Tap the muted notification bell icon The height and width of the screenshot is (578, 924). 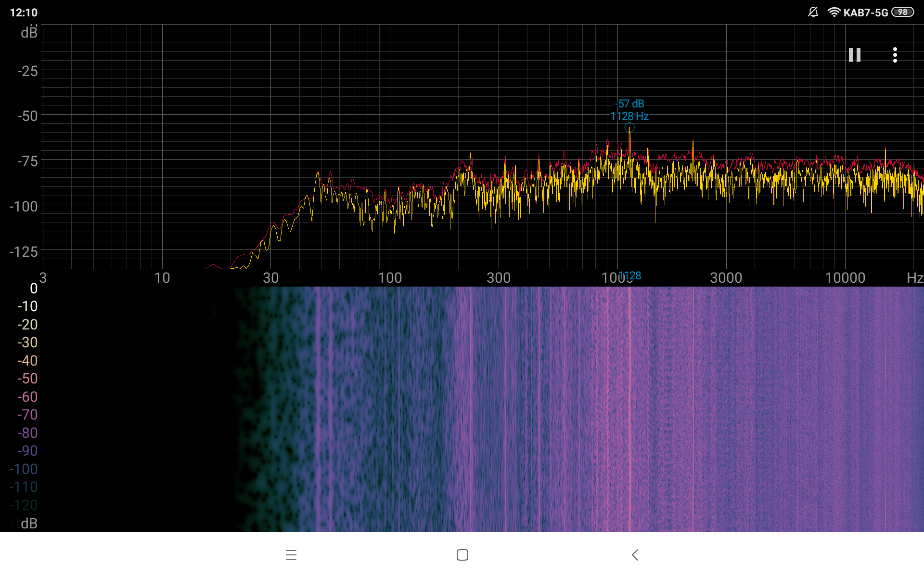tap(813, 12)
